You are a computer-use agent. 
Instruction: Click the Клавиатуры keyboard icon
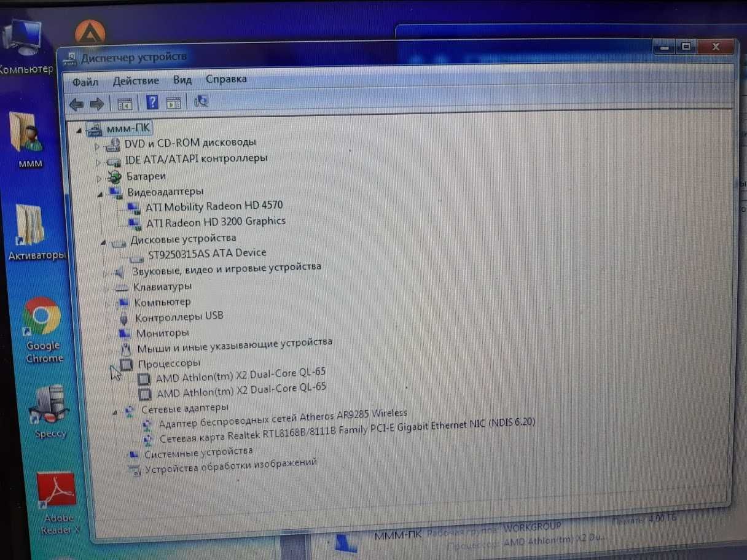(x=122, y=287)
